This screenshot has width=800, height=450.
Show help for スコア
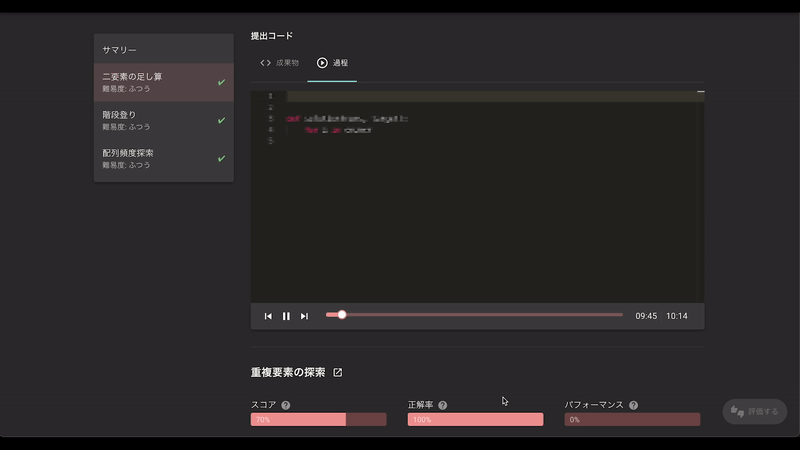coord(286,405)
